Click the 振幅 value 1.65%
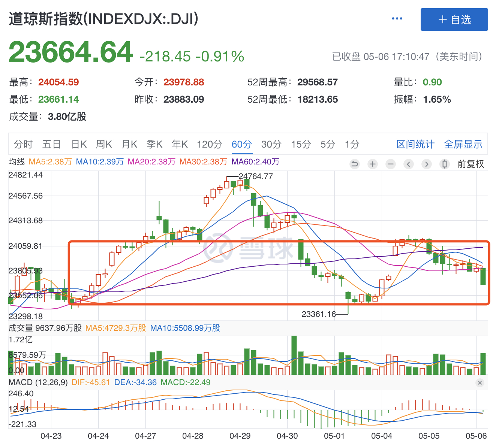 [437, 99]
